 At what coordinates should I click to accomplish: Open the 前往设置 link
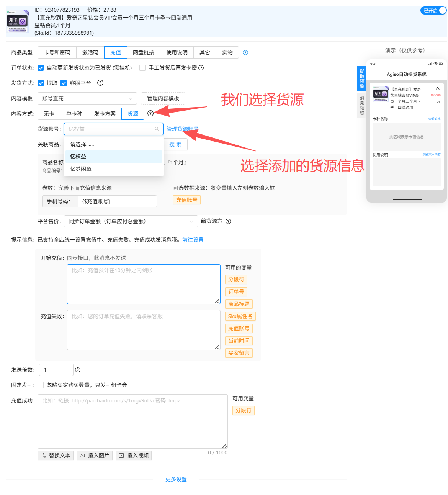coord(193,240)
